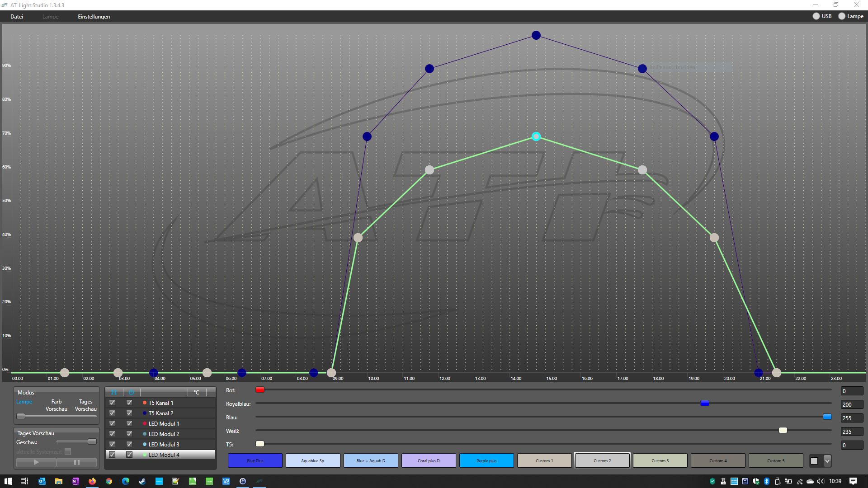Image resolution: width=868 pixels, height=488 pixels.
Task: Select the cyan highlighted peak point at 70%
Action: 536,136
